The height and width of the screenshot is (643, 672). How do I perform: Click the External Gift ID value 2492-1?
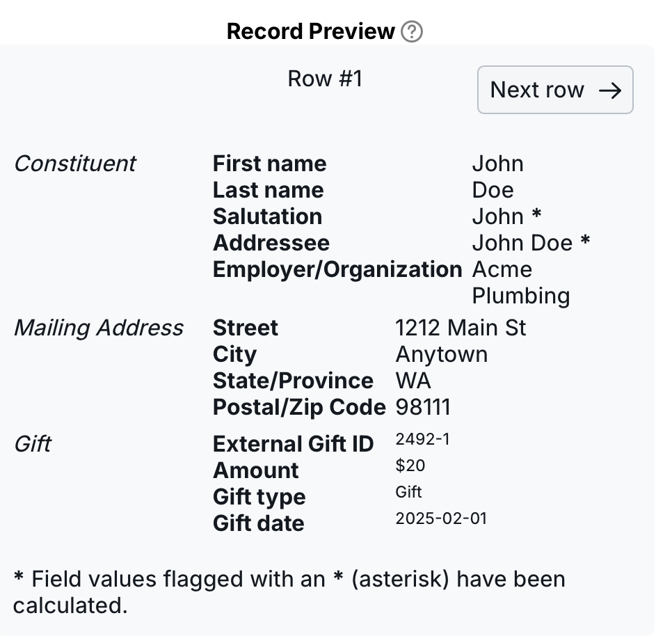tap(422, 439)
